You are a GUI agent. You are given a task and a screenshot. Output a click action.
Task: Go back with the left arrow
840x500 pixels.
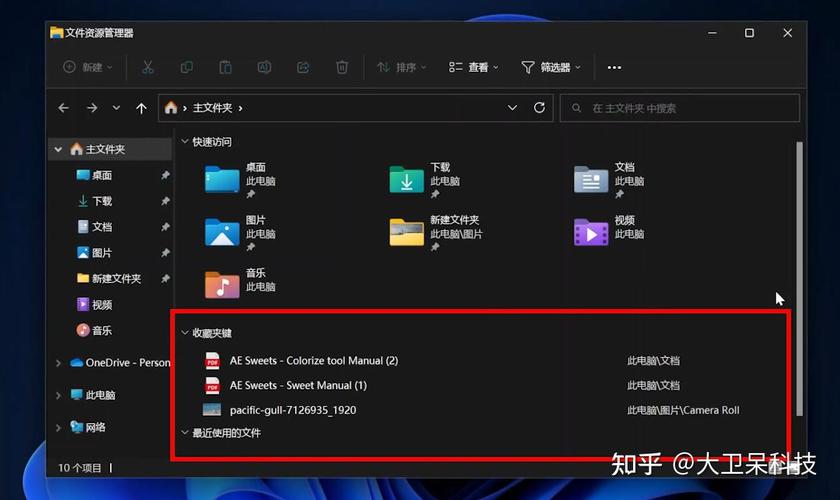64,108
